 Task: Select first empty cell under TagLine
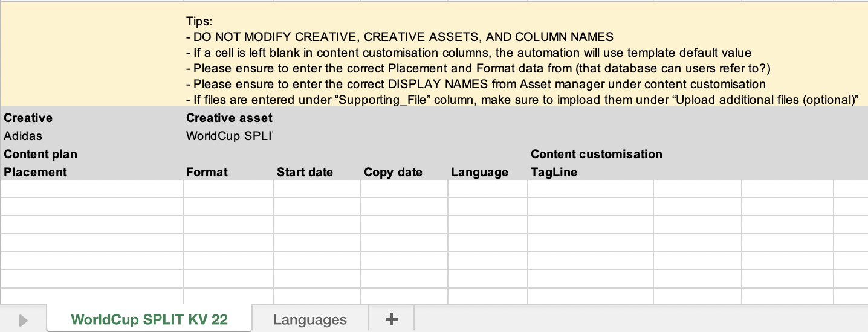click(591, 189)
